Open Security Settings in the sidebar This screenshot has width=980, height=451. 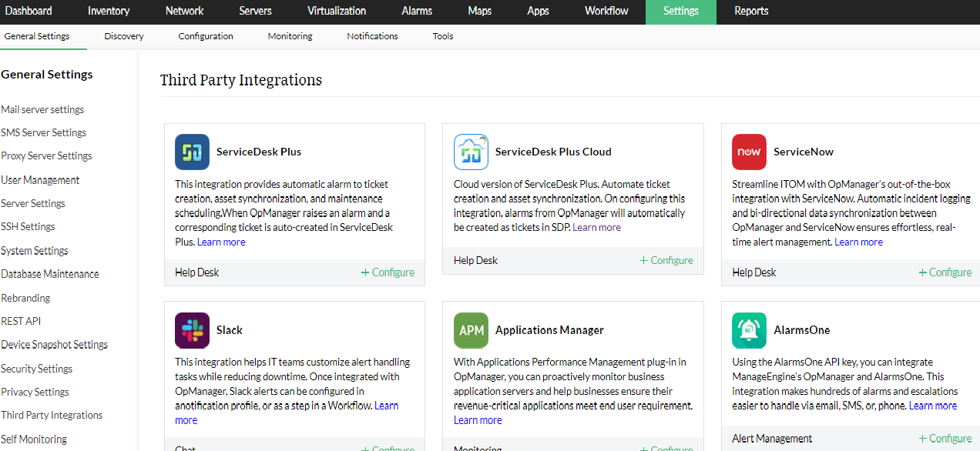[x=36, y=368]
